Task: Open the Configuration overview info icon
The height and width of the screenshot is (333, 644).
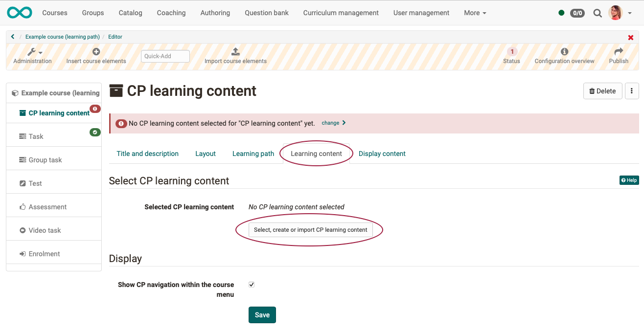Action: pos(564,51)
